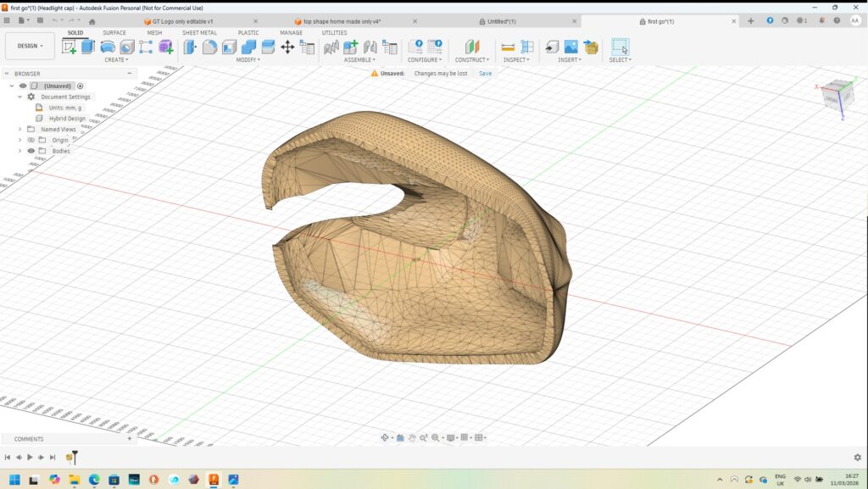868x489 pixels.
Task: Click the Measure tool icon
Action: [x=508, y=47]
